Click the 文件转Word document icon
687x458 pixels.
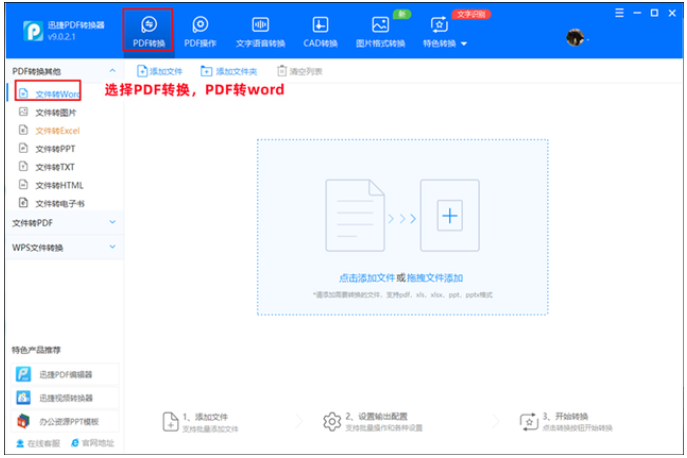point(23,93)
